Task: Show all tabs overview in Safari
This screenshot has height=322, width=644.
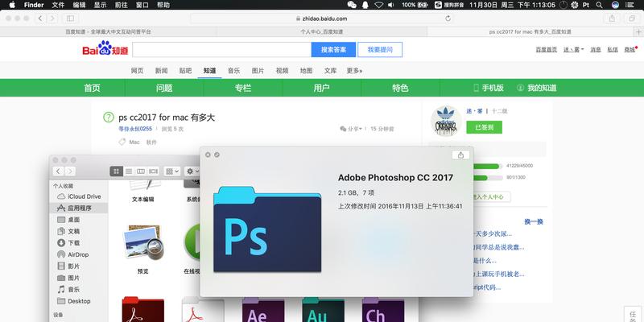Action: click(632, 18)
